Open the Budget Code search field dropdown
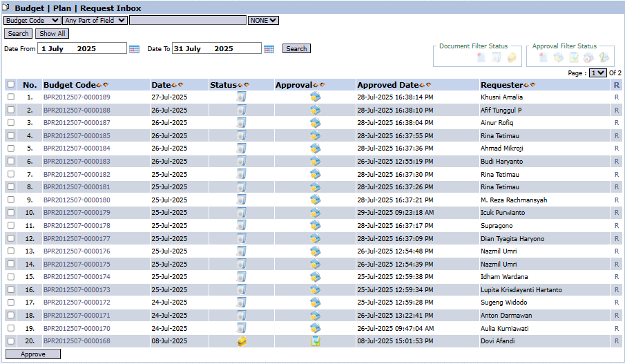The height and width of the screenshot is (364, 625). point(32,21)
